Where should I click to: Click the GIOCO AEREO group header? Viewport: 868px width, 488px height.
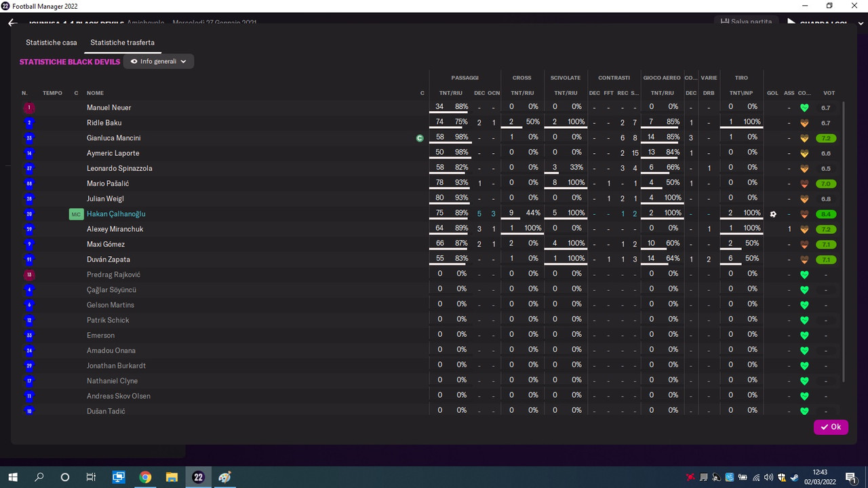(662, 78)
